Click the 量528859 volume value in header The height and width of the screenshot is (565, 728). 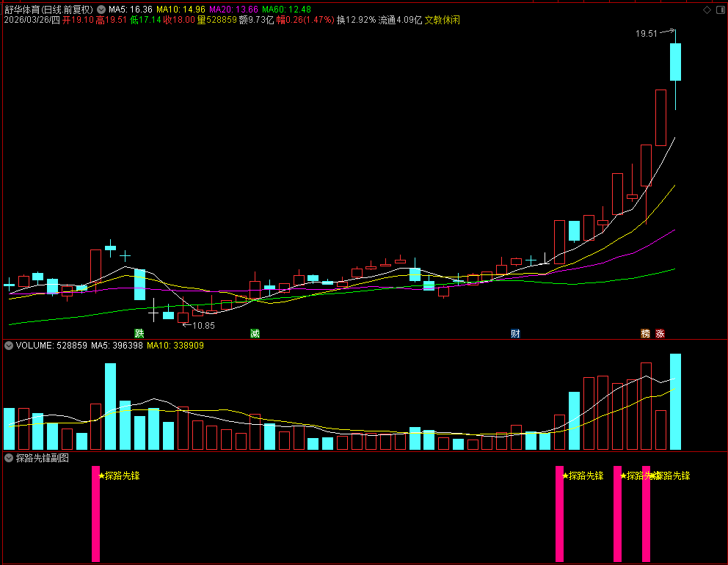coord(216,20)
